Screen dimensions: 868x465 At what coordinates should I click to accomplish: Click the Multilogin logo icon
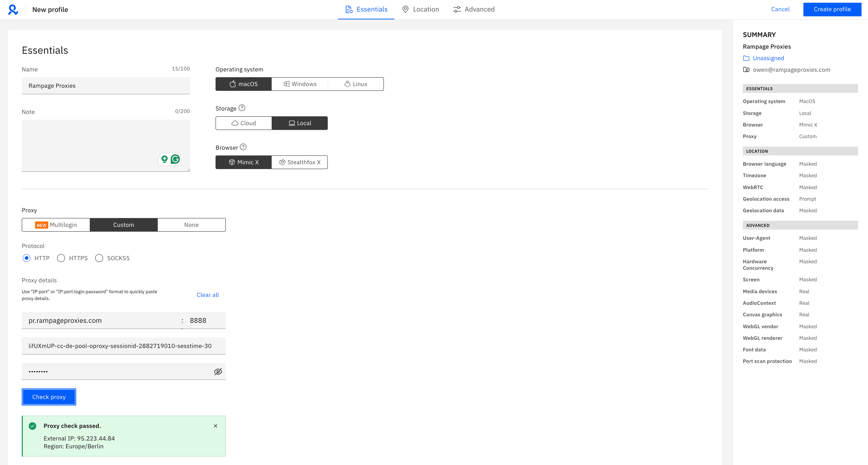tap(13, 10)
